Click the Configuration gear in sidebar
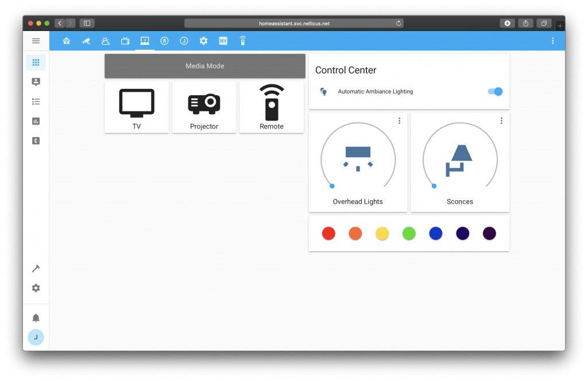The width and height of the screenshot is (588, 381). pos(36,288)
